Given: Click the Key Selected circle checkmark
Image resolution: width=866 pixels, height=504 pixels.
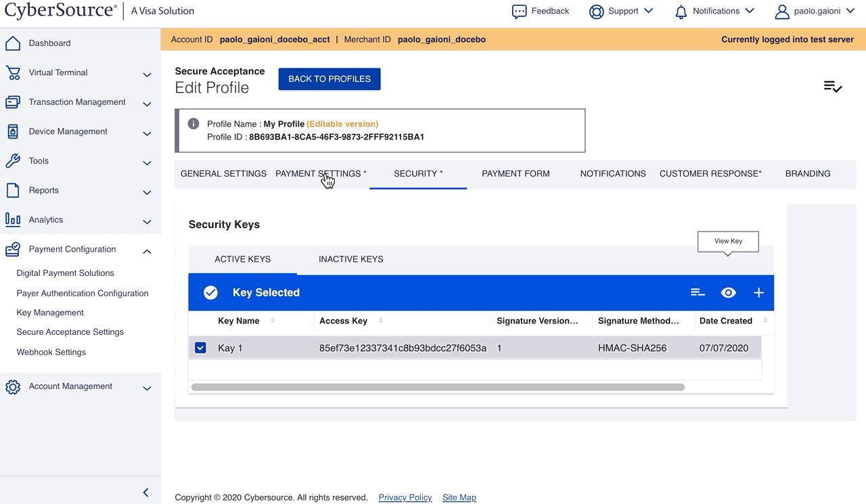Looking at the screenshot, I should click(x=210, y=293).
